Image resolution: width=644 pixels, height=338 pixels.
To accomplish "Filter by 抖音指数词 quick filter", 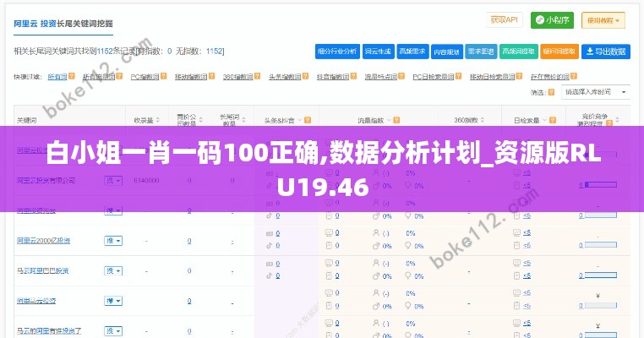I will (333, 76).
